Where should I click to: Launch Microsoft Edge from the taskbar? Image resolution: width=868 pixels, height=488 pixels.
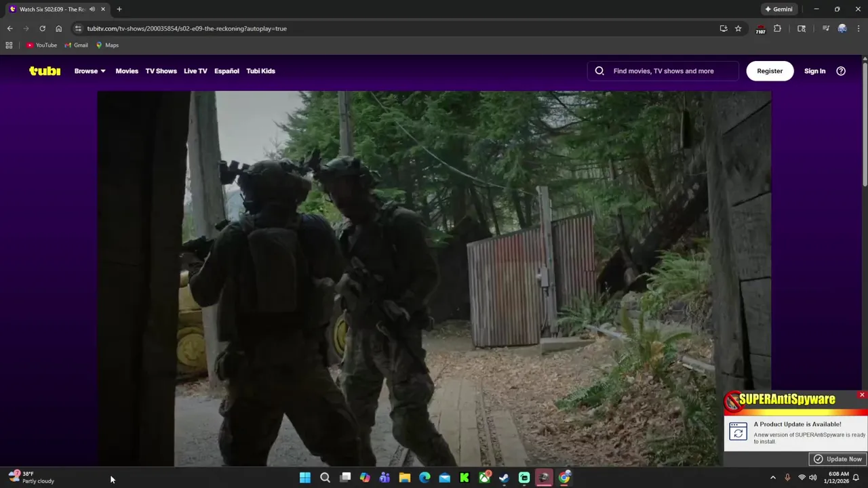(425, 478)
